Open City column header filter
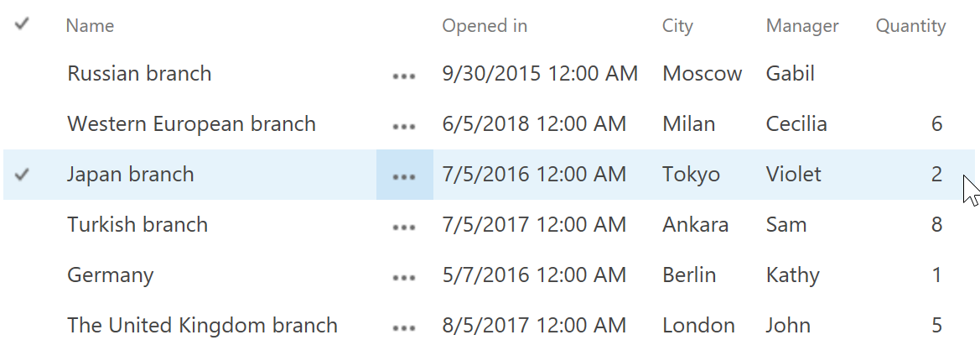980x340 pixels. pyautogui.click(x=677, y=26)
